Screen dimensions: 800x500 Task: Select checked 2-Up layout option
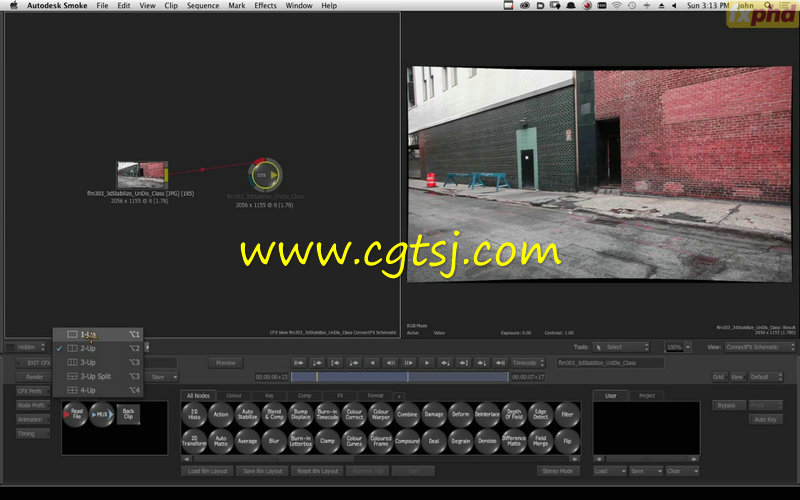tap(98, 348)
